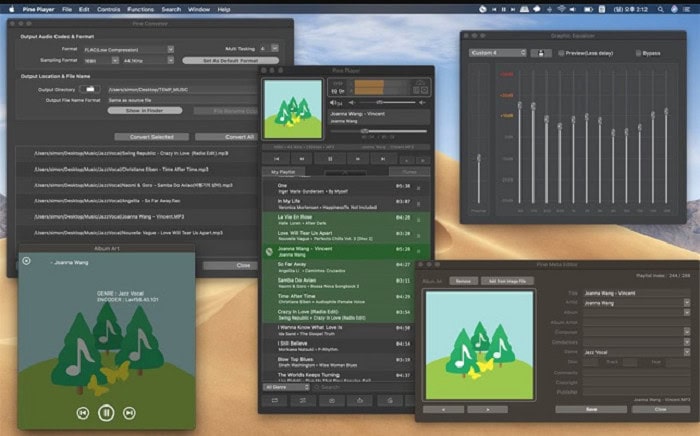This screenshot has height=436, width=700.
Task: Open the Search menu in menu bar
Action: [x=171, y=9]
